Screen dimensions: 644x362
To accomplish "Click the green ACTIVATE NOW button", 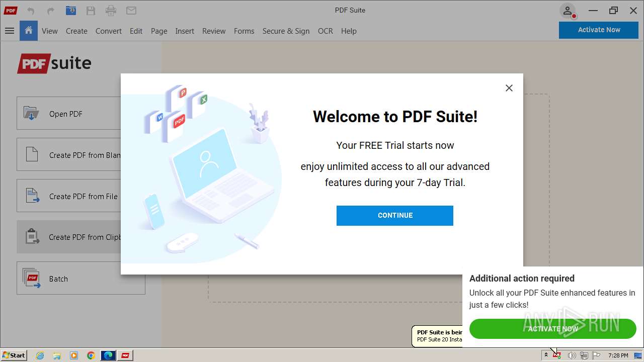I will tap(553, 329).
